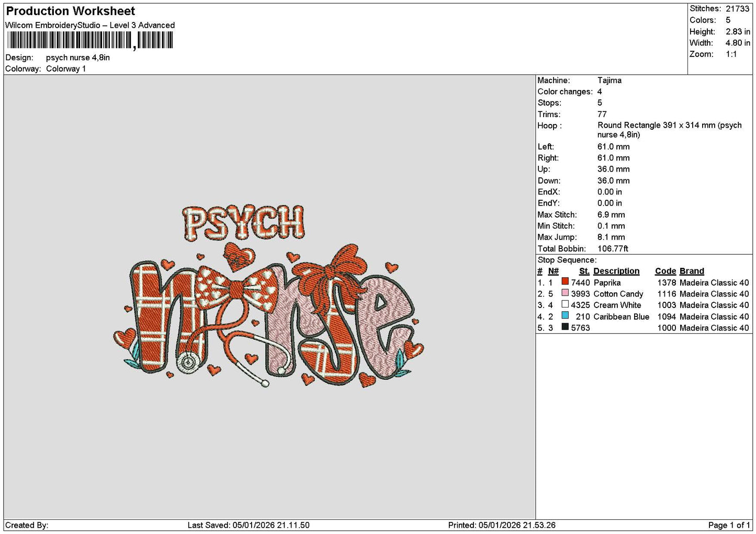Select the Min Stitch value '0.1 mm'
Screen dimensions: 756x534
point(611,226)
